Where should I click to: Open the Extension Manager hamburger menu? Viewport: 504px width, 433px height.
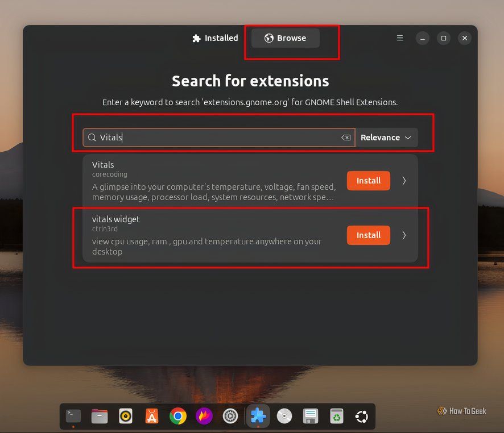400,38
